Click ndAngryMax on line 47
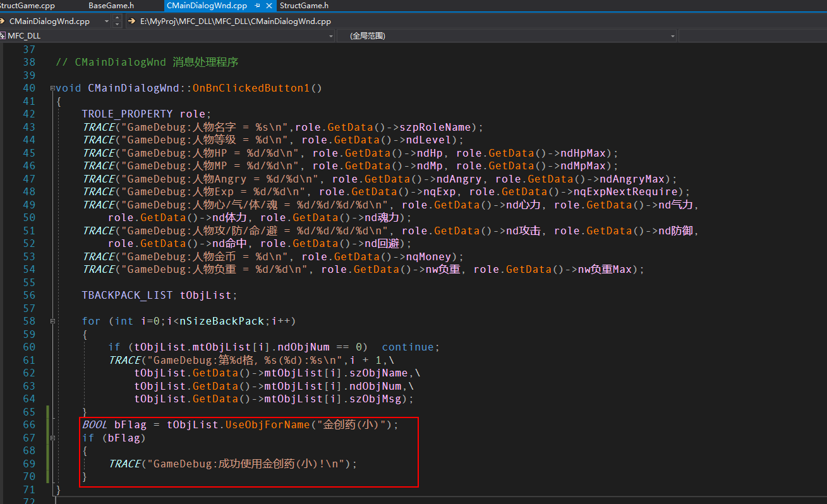 [632, 179]
